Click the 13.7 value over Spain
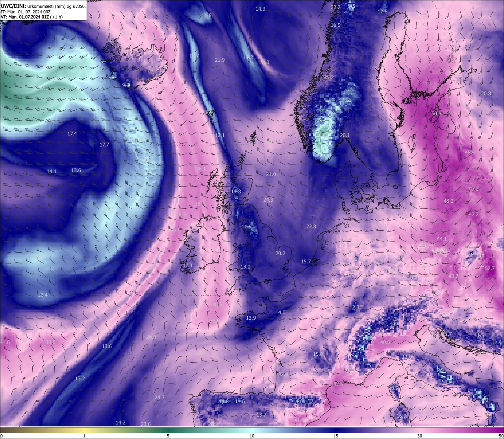Viewport: 504px width, 439px height. 261,415
